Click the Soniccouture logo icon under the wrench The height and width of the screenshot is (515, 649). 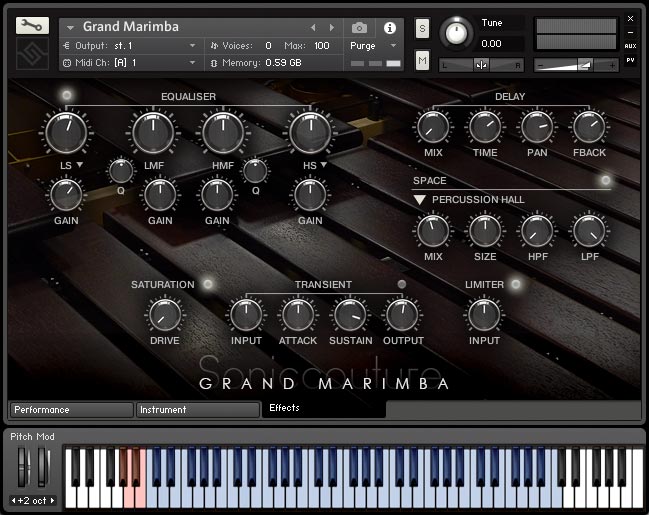pyautogui.click(x=32, y=54)
